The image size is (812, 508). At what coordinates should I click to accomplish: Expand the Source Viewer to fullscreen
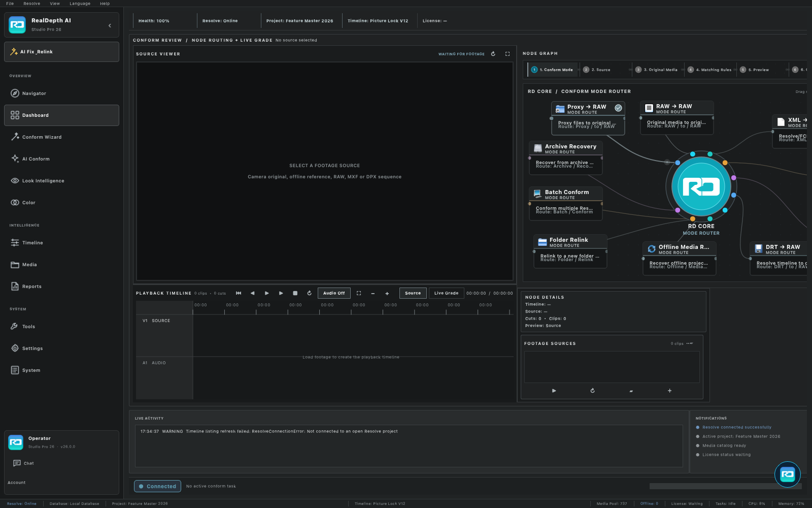[507, 54]
